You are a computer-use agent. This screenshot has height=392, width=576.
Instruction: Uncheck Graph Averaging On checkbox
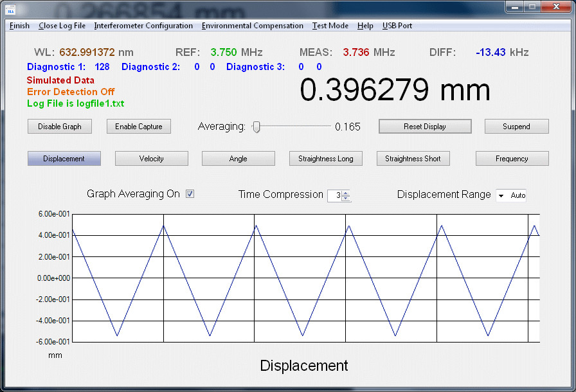(x=190, y=194)
